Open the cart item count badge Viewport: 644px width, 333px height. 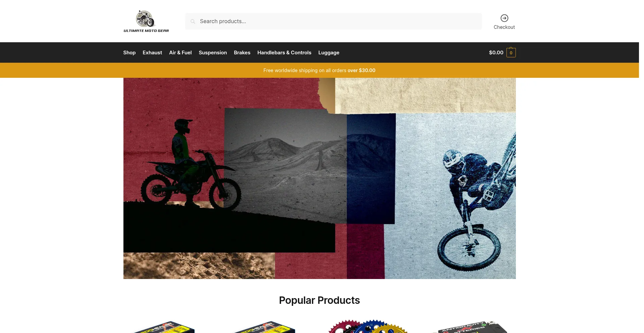click(x=511, y=53)
